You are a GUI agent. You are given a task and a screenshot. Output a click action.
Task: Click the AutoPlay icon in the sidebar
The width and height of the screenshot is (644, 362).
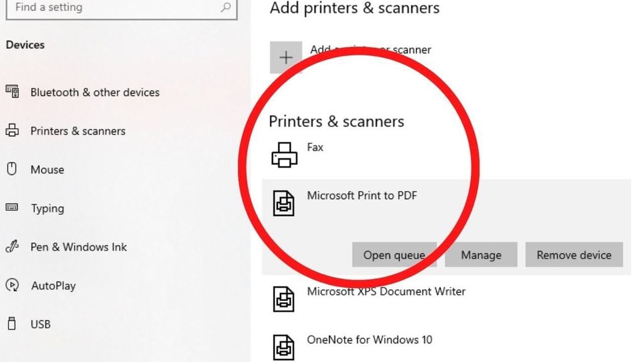(x=12, y=285)
